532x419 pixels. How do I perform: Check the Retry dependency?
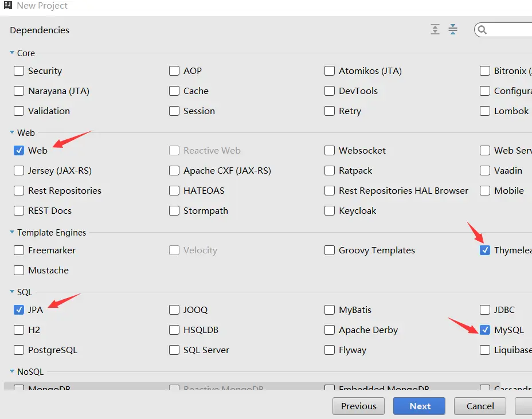coord(330,111)
